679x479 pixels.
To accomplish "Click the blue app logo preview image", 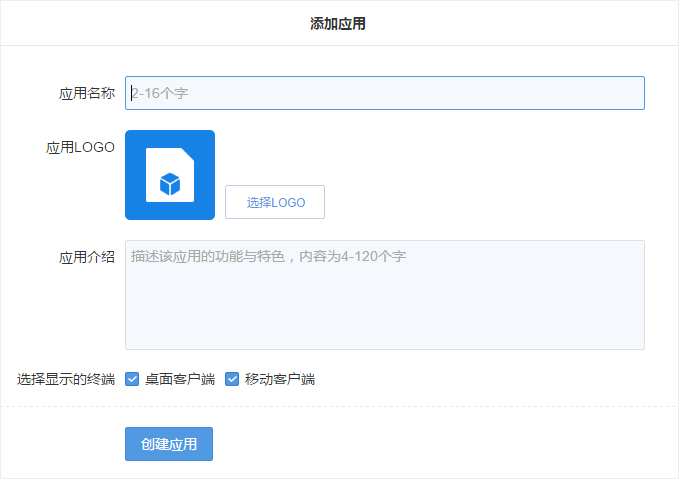I will pos(170,175).
